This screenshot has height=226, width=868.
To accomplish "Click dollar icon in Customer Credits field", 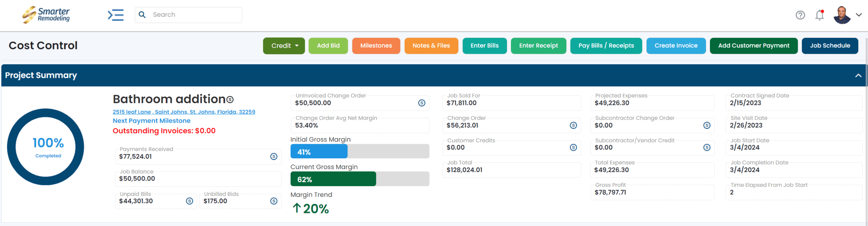I will [x=573, y=148].
